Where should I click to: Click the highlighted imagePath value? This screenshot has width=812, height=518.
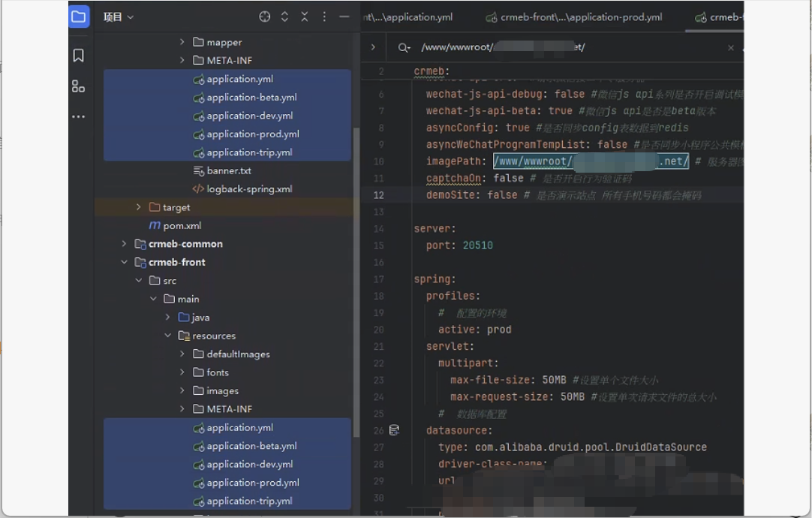click(591, 161)
